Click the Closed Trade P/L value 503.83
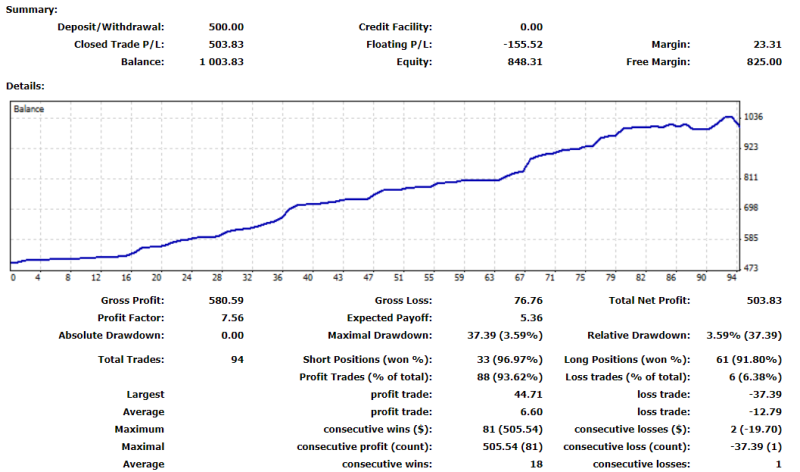 [x=225, y=44]
